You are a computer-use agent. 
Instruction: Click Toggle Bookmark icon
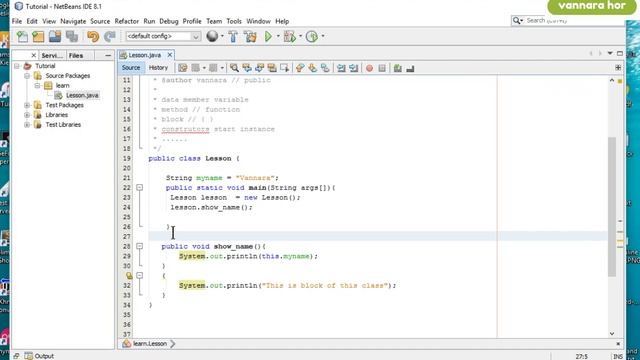(x=325, y=68)
